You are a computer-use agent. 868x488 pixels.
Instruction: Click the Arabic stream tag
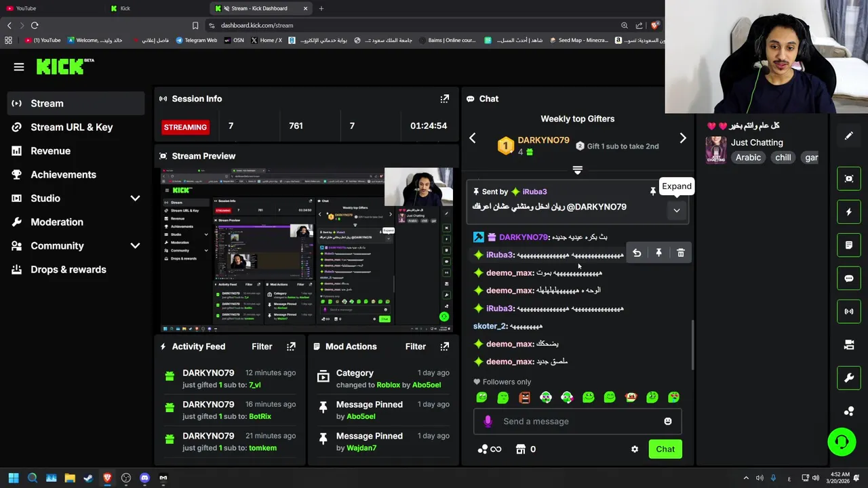pyautogui.click(x=748, y=157)
